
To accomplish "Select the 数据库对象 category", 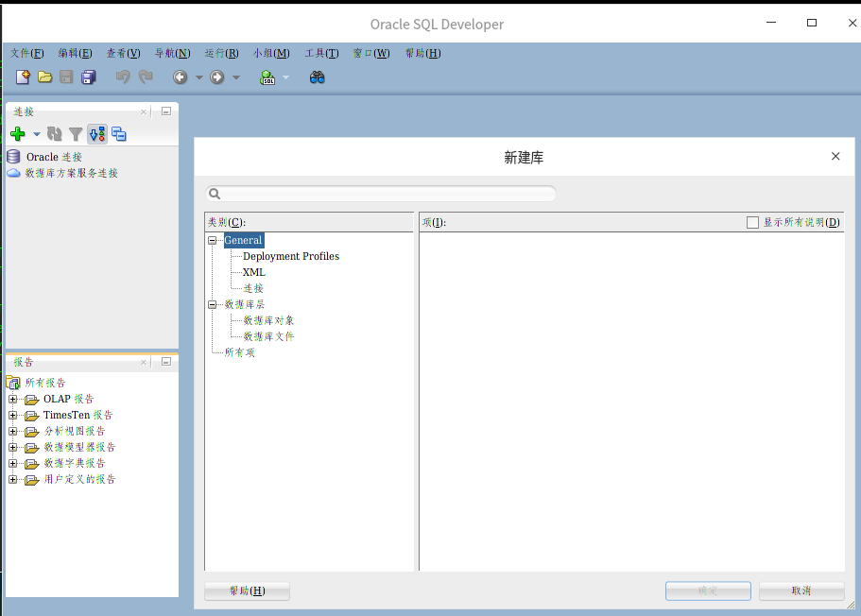I will pyautogui.click(x=268, y=320).
